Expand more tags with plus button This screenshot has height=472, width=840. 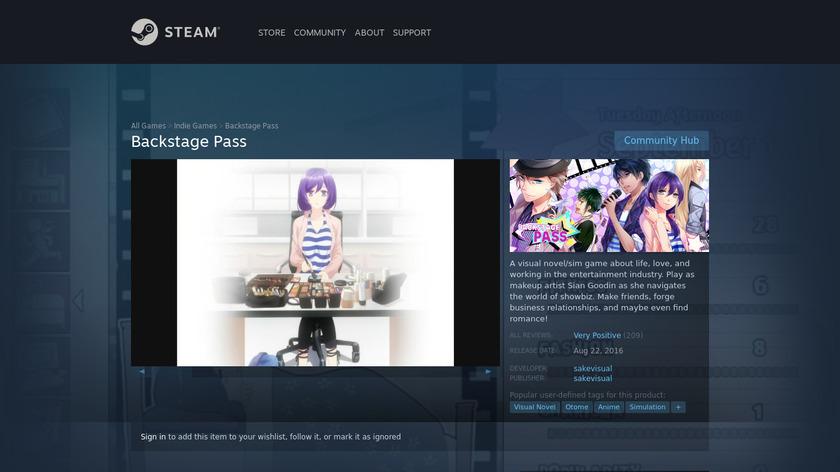coord(678,407)
